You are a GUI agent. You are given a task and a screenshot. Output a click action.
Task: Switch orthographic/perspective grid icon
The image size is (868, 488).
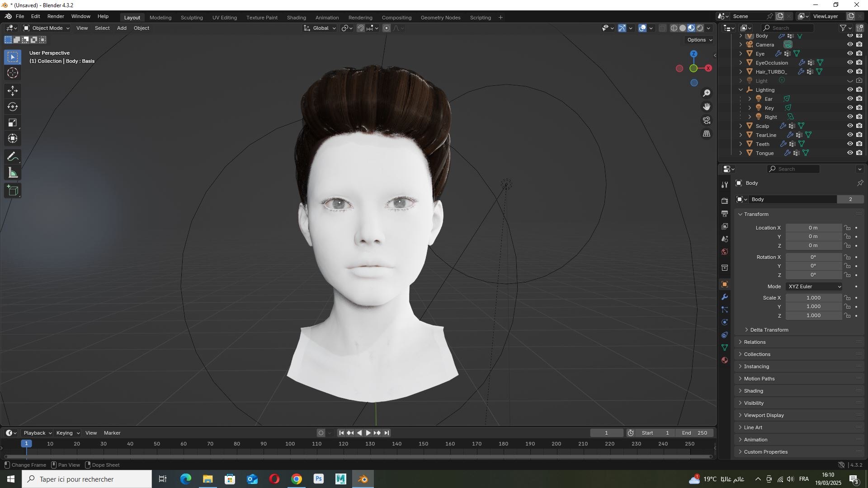pyautogui.click(x=707, y=134)
